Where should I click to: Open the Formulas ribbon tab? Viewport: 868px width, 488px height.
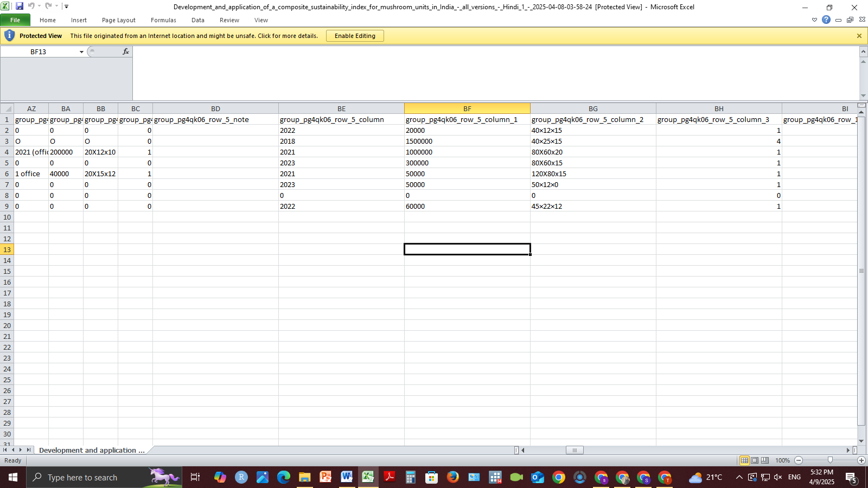163,20
